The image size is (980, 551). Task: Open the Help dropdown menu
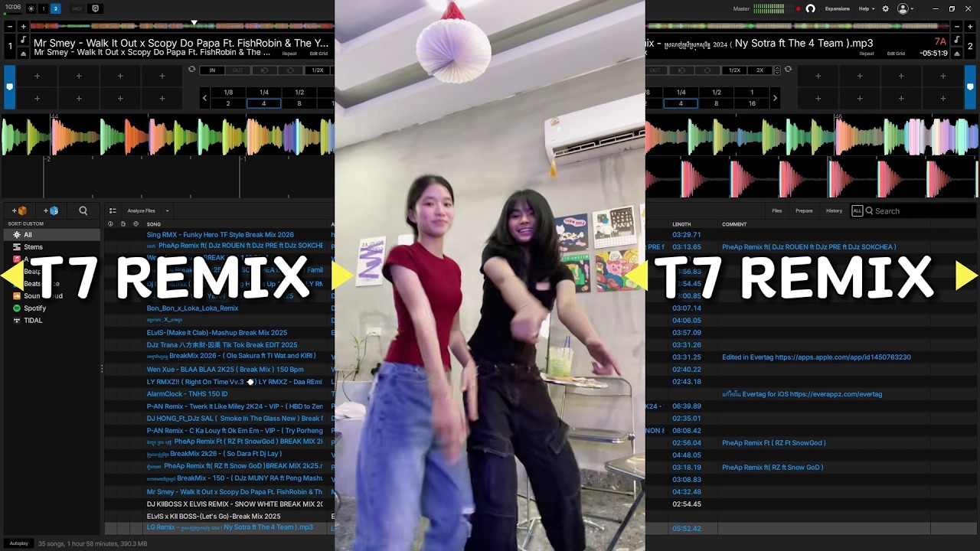pyautogui.click(x=867, y=8)
